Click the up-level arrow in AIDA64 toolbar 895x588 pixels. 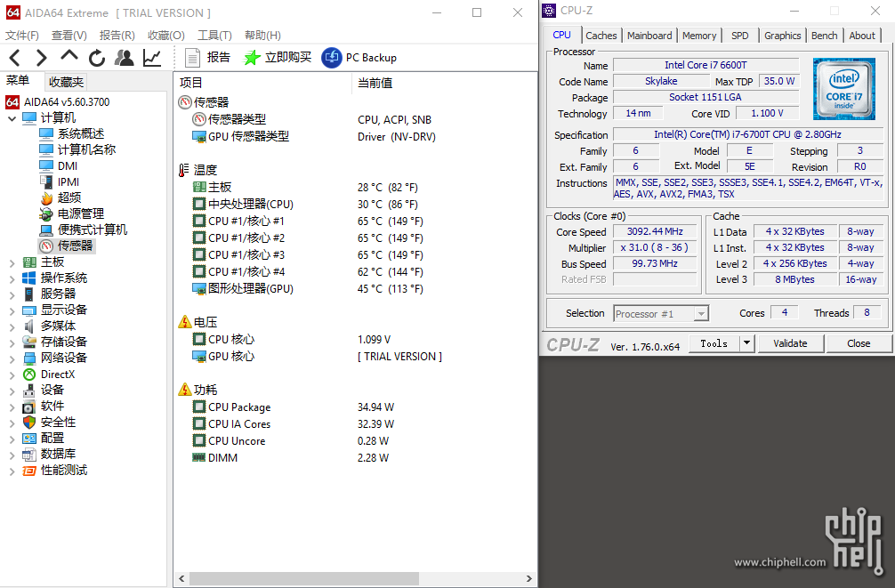click(69, 56)
